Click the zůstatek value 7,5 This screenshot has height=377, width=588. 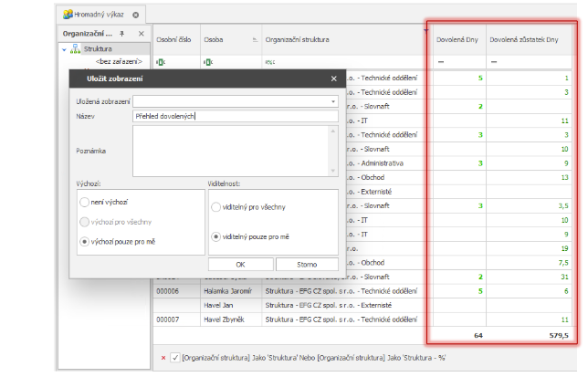(x=530, y=263)
